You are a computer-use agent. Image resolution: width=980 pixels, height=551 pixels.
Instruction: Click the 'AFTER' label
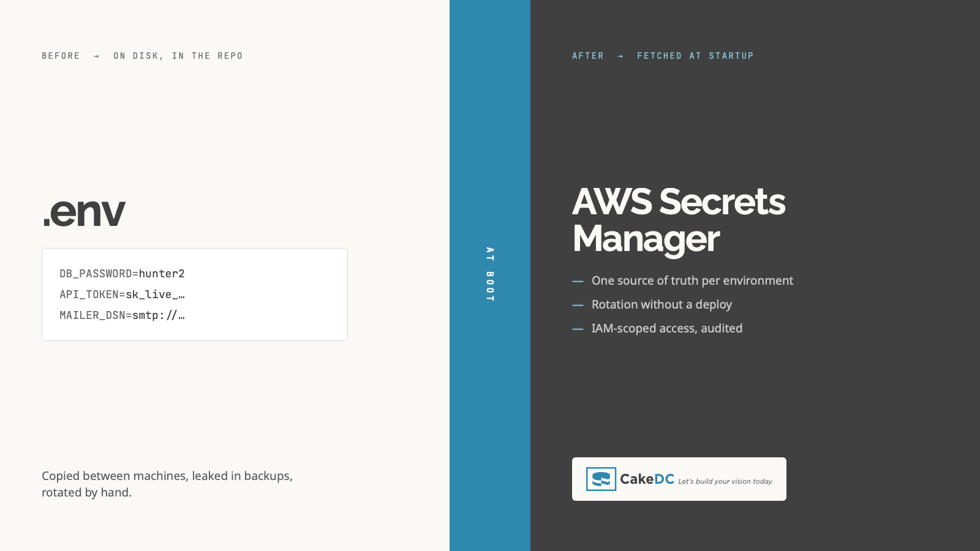pos(588,56)
